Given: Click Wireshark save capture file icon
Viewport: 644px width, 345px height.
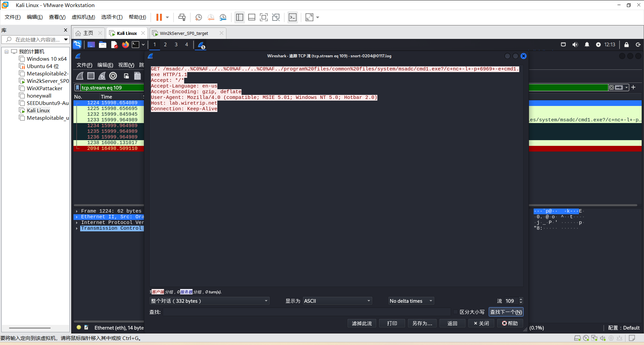Looking at the screenshot, I should pyautogui.click(x=138, y=76).
